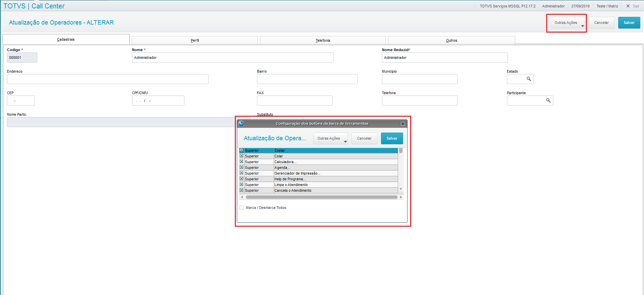Toggle the Help de Programa... checkbox
644x295 pixels.
[241, 179]
